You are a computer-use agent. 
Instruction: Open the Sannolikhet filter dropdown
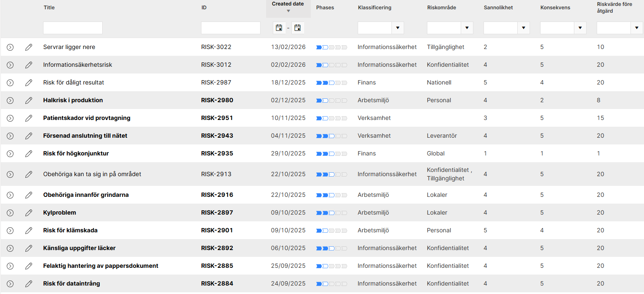pos(524,28)
